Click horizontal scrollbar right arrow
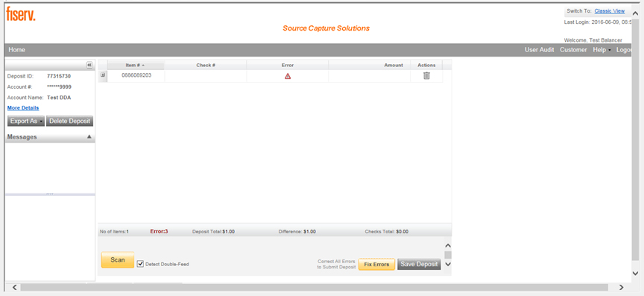Image resolution: width=644 pixels, height=296 pixels. pos(621,287)
